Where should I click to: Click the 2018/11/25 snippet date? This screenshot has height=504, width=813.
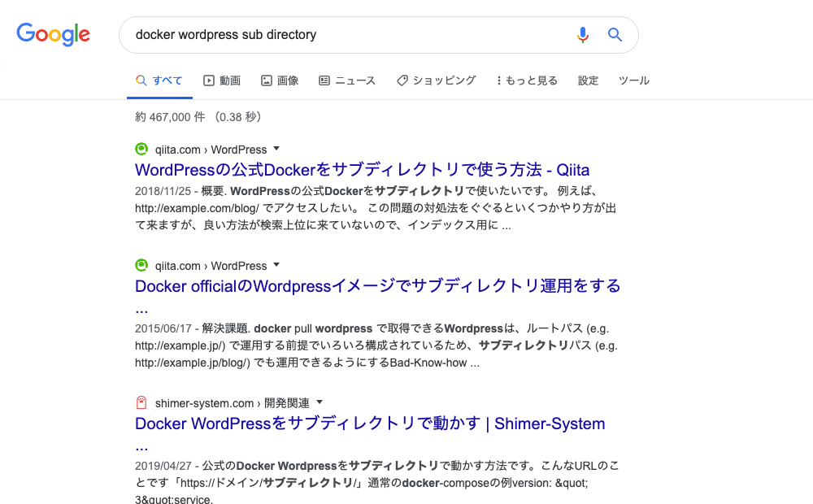(163, 191)
